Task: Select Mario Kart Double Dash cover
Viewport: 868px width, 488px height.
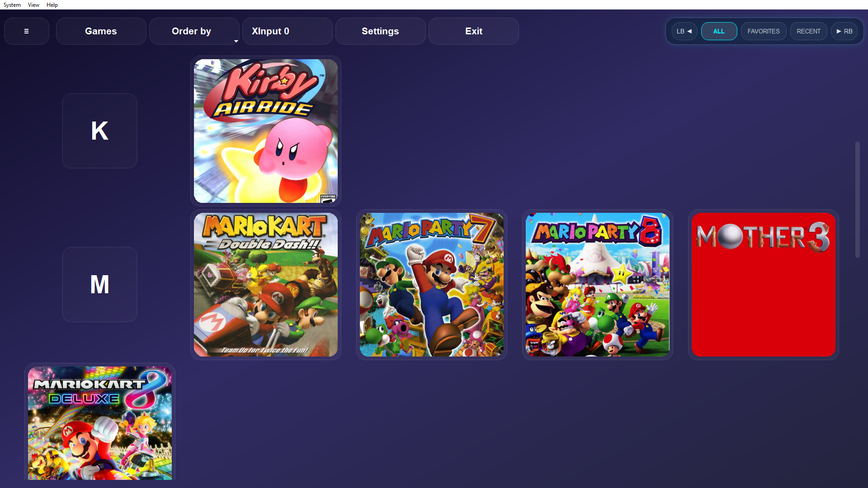Action: click(266, 285)
